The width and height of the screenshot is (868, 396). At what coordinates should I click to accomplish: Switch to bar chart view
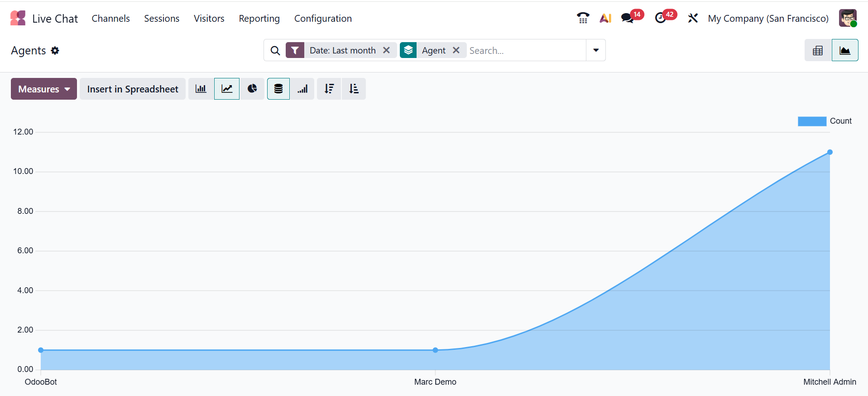pos(201,89)
